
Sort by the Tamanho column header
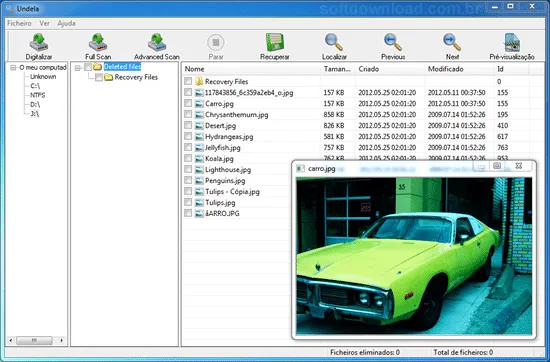[338, 69]
